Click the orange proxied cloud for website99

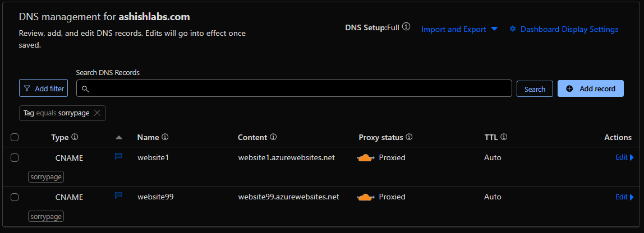click(x=366, y=197)
